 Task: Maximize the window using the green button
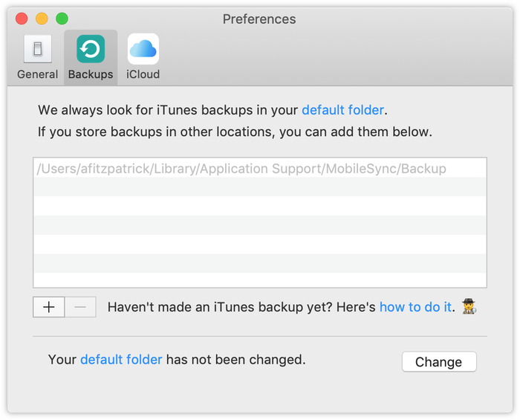(x=62, y=19)
